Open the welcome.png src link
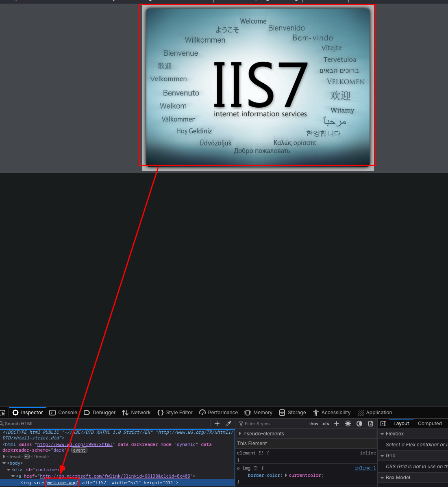This screenshot has height=487, width=448. click(x=62, y=483)
